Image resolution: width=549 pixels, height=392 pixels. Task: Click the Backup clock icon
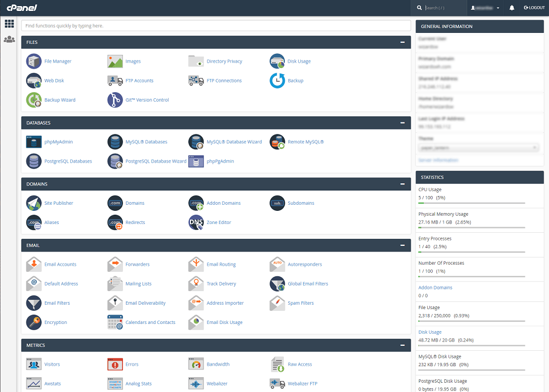pos(277,81)
